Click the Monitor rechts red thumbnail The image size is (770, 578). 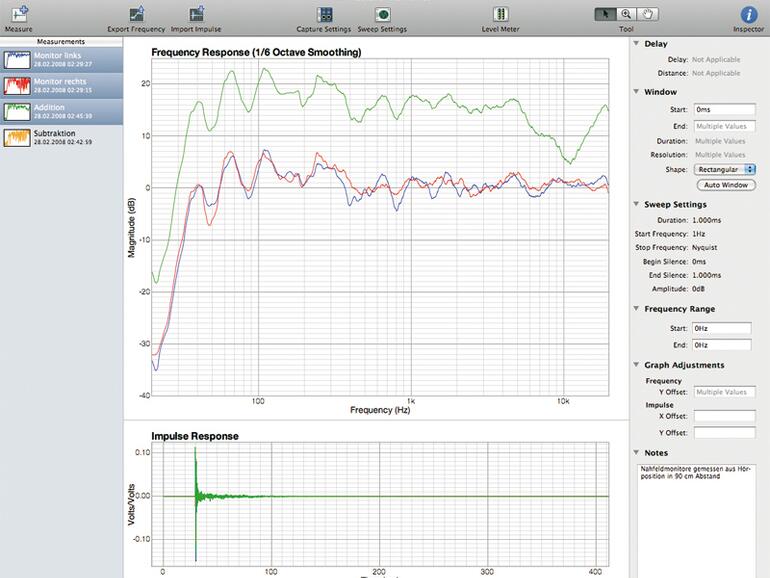17,85
